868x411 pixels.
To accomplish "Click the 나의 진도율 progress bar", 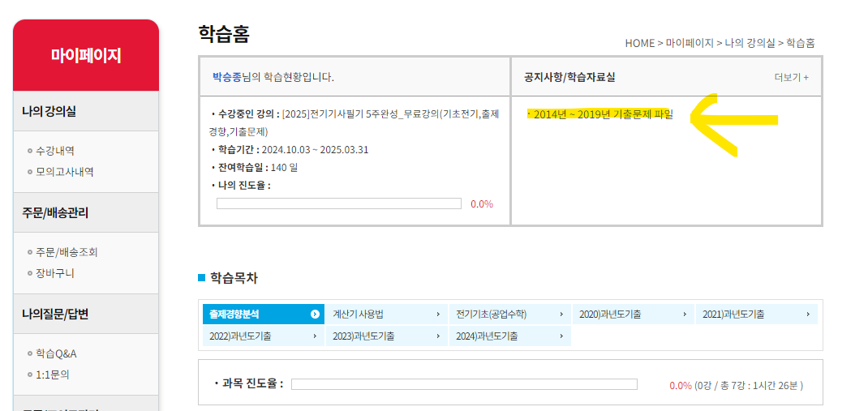I will pos(338,203).
